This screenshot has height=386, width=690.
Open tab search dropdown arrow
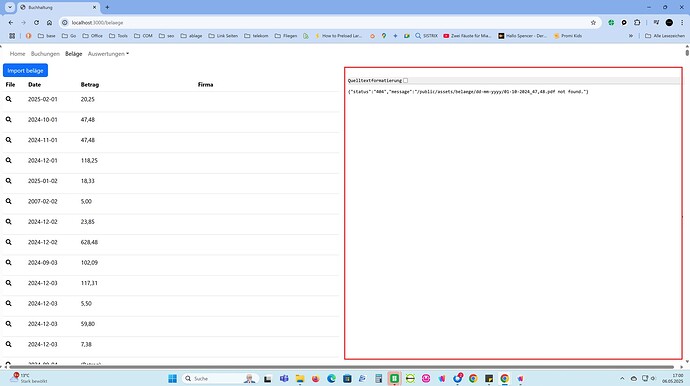(10, 7)
